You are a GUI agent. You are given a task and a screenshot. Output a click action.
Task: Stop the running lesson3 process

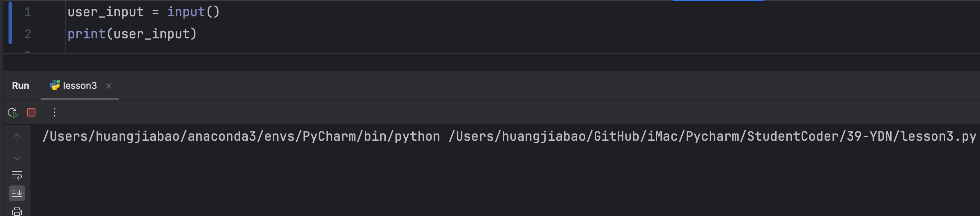(31, 112)
